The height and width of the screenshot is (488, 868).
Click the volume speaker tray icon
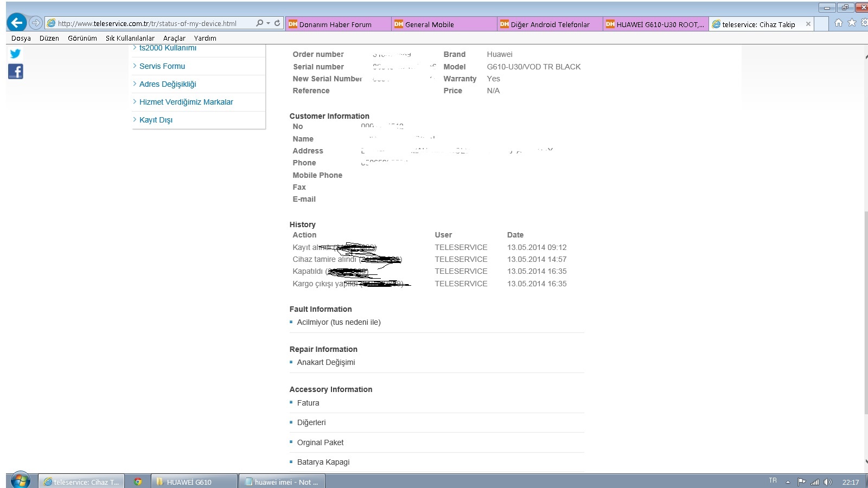click(x=827, y=481)
